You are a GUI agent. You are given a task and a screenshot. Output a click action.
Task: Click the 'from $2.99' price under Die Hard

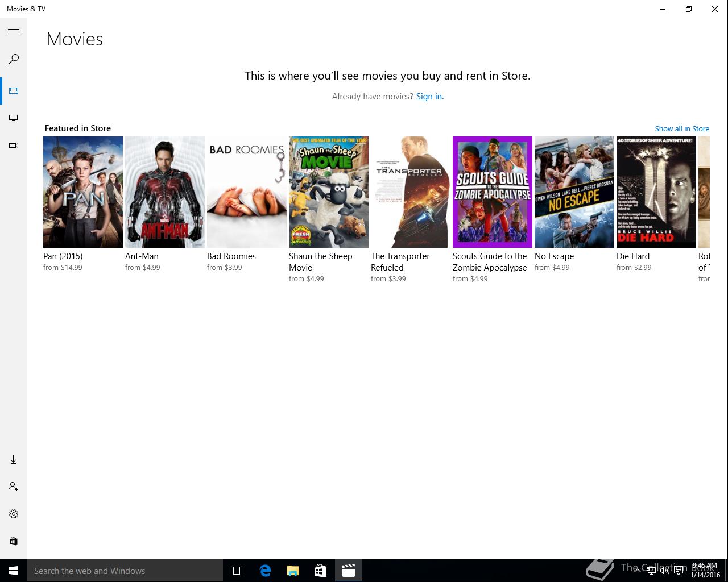(634, 268)
